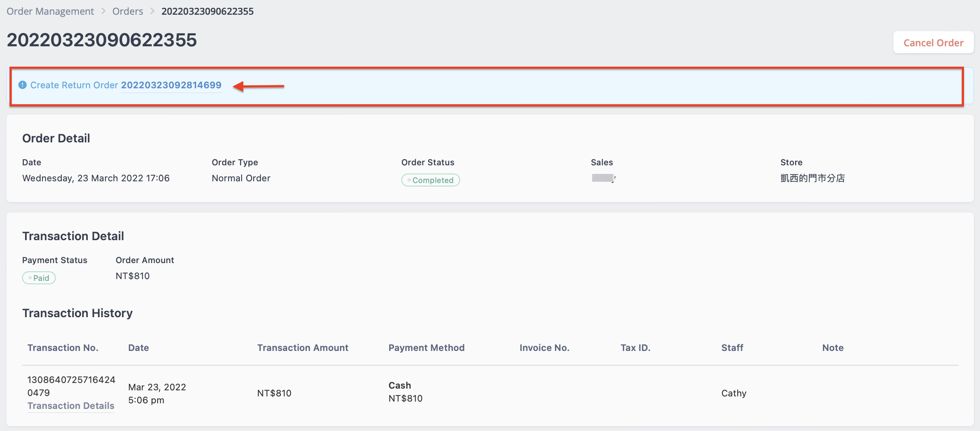980x431 pixels.
Task: Click the Staff column header
Action: click(x=732, y=348)
